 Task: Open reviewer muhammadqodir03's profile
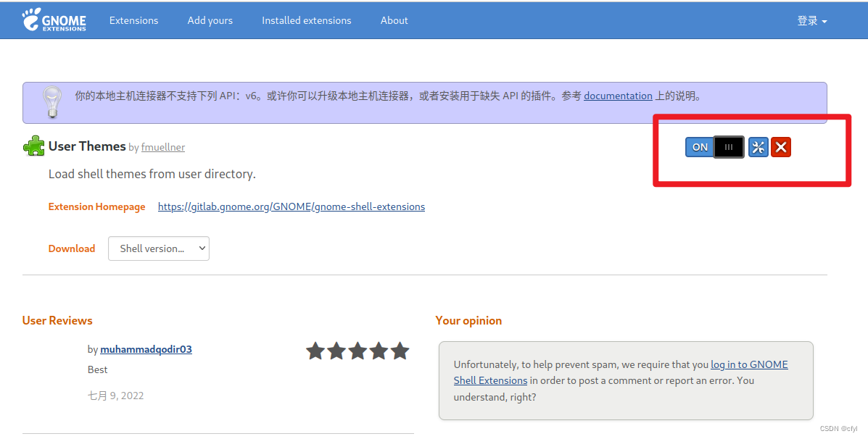pos(146,349)
